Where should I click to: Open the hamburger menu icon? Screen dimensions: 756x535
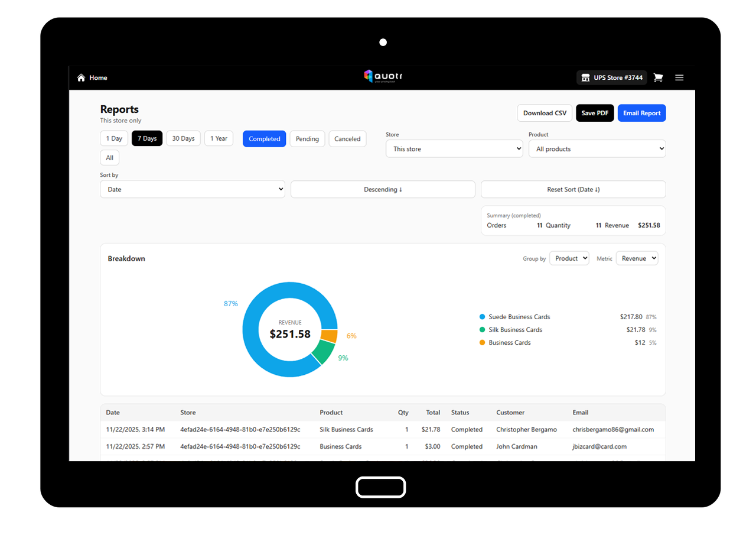pyautogui.click(x=679, y=77)
